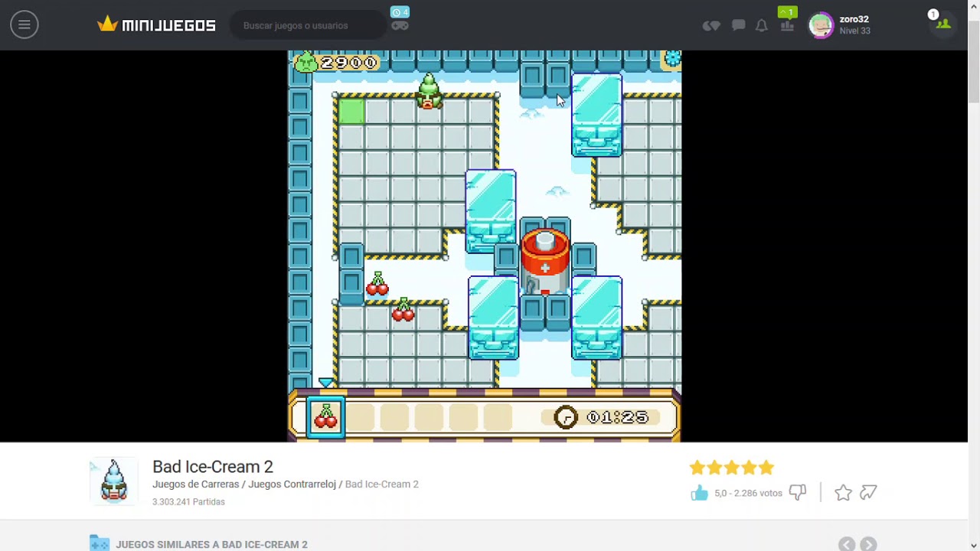Image resolution: width=980 pixels, height=551 pixels.
Task: Click the '3.303.241 Partidas' play count
Action: click(x=188, y=502)
